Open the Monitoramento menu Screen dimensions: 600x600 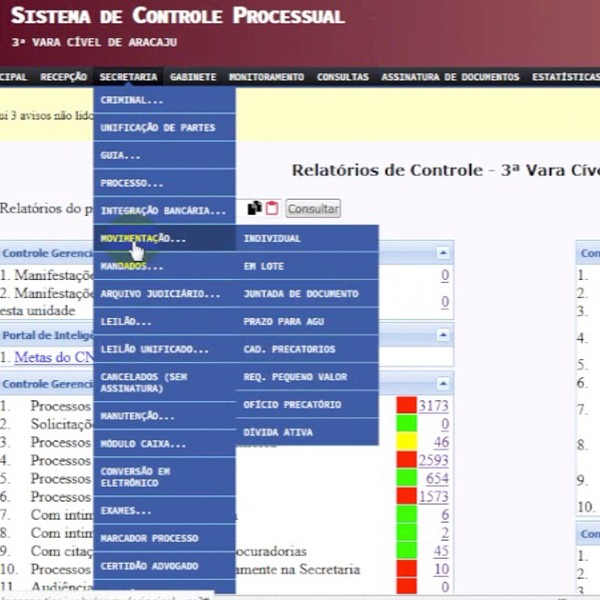coord(266,77)
